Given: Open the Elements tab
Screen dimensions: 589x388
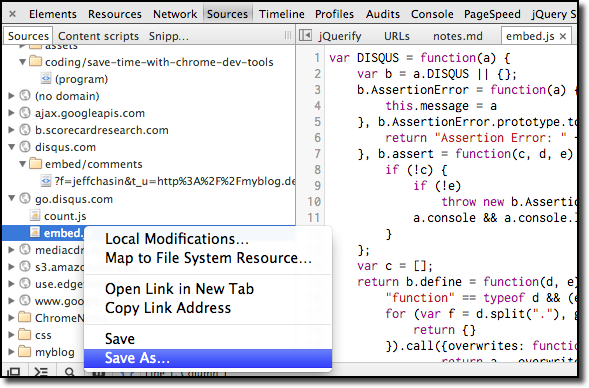Looking at the screenshot, I should tap(53, 14).
